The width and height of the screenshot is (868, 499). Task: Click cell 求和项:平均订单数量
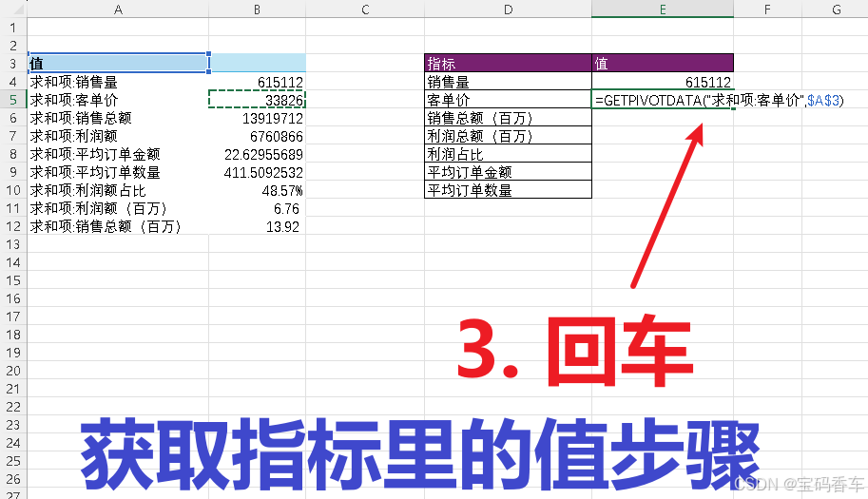tap(118, 172)
